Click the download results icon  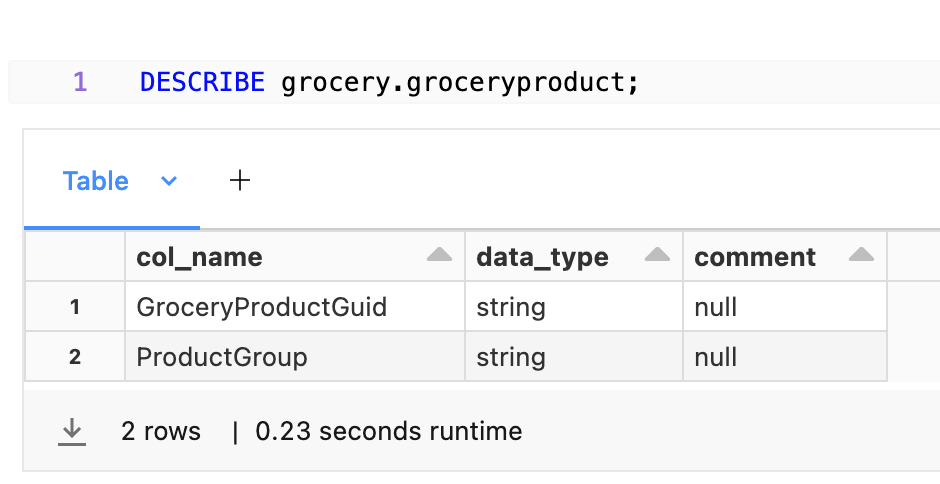71,431
